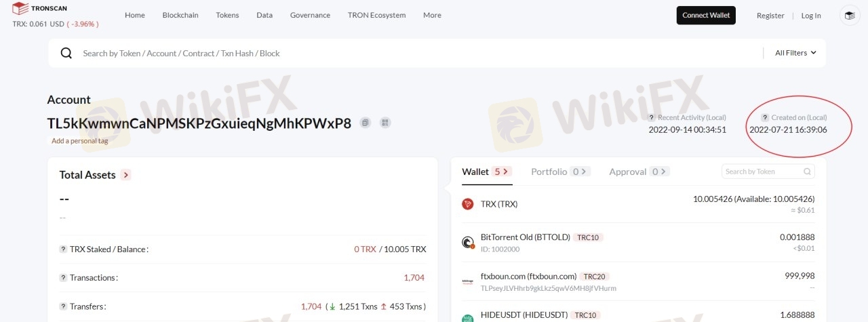Screen dimensions: 868x322
Task: Switch to the Approval tab
Action: point(639,172)
